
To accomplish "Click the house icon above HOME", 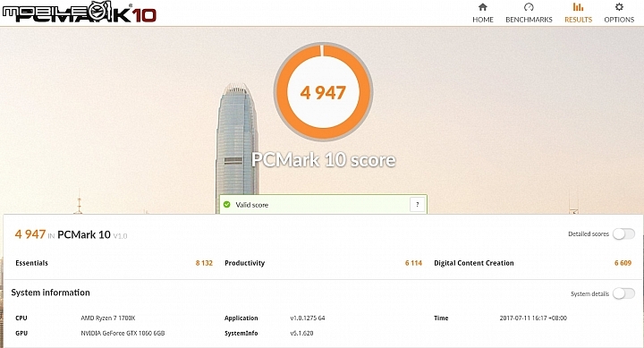I will [483, 7].
